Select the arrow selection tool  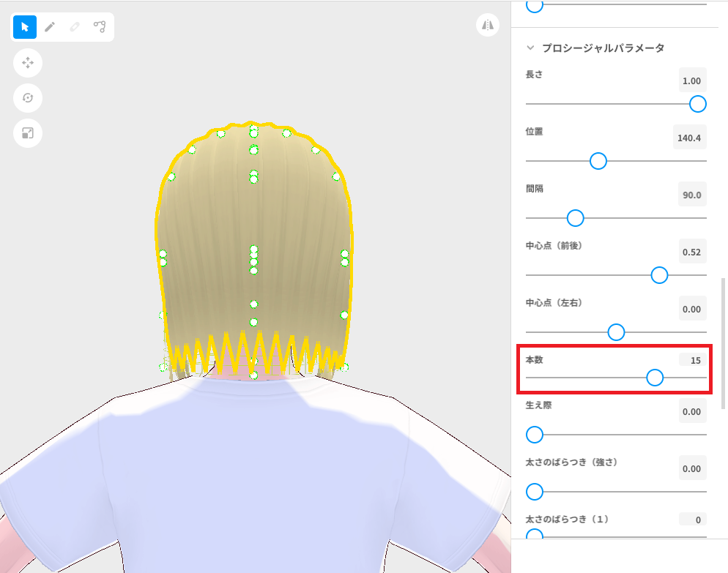pyautogui.click(x=25, y=27)
